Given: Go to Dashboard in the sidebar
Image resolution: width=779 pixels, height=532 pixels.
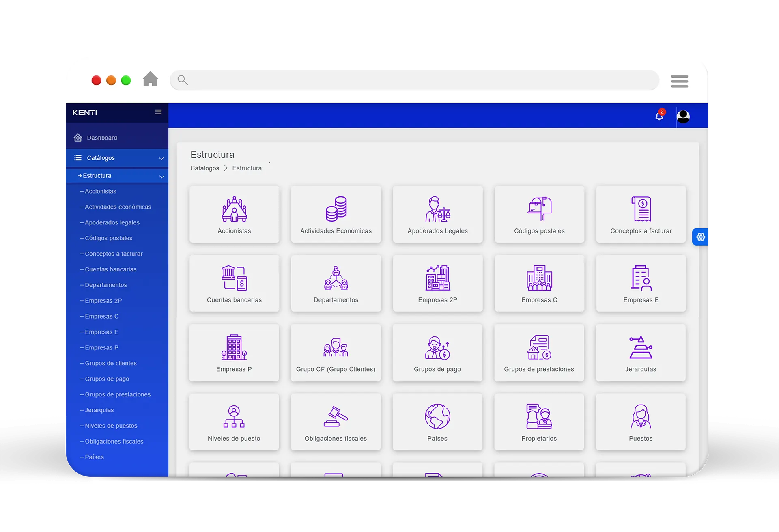Looking at the screenshot, I should (101, 138).
